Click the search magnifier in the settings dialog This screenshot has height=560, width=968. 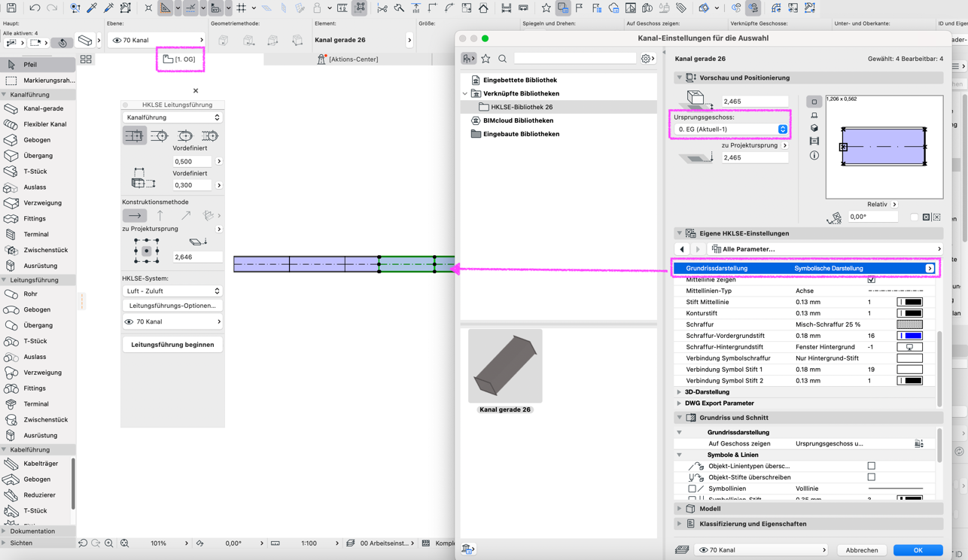(x=502, y=59)
